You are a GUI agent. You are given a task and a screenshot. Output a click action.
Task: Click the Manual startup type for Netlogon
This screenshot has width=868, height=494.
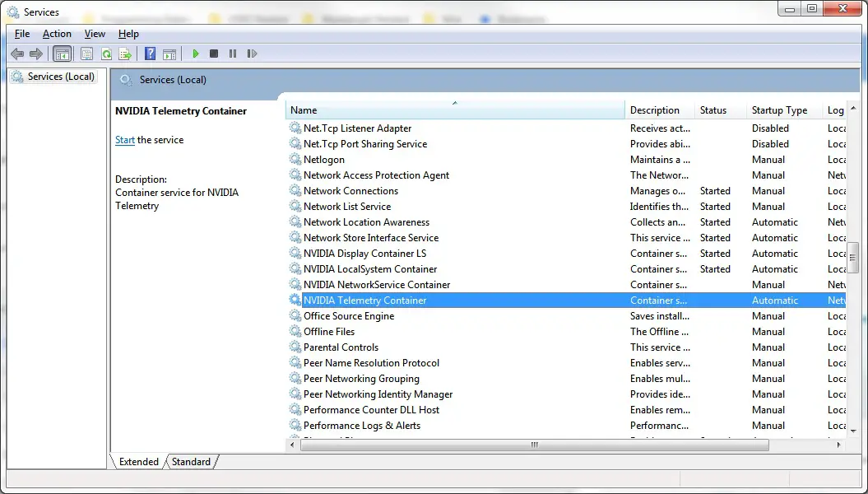(x=768, y=160)
